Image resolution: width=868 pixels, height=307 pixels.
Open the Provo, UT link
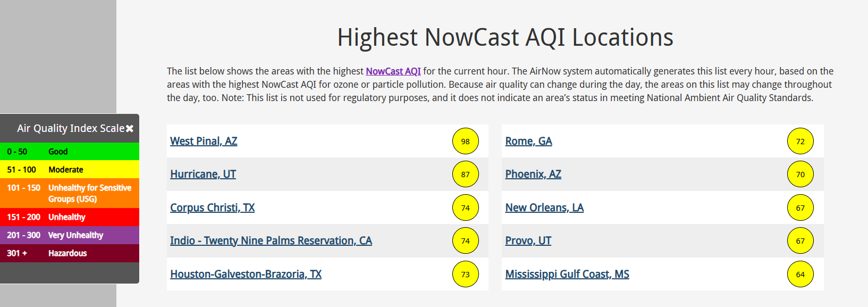(x=528, y=240)
